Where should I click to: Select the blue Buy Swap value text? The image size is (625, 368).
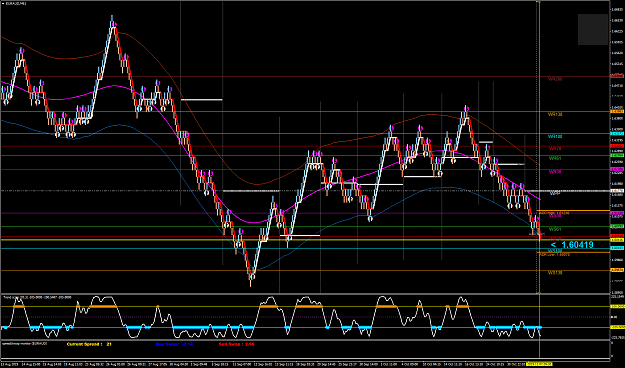coord(174,344)
